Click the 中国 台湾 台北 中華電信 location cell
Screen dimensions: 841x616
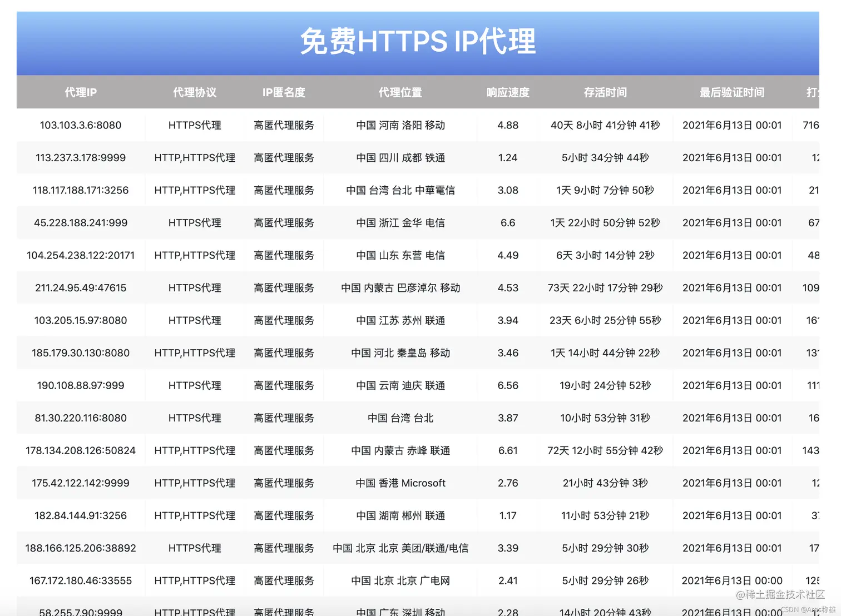pos(400,190)
